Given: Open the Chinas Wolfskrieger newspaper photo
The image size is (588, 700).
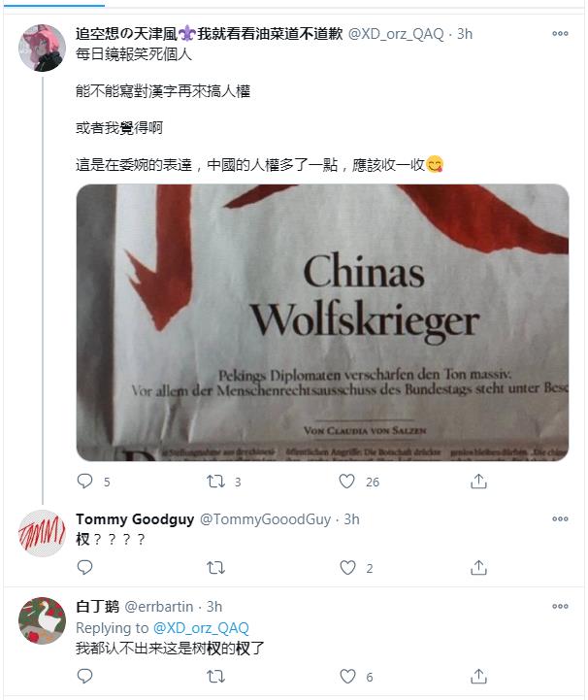Looking at the screenshot, I should click(x=322, y=322).
